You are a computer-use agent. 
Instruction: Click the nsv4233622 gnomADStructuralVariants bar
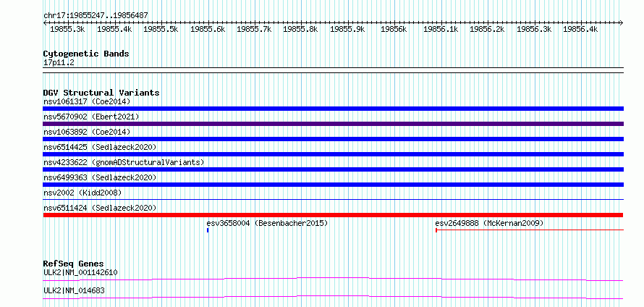click(x=333, y=169)
